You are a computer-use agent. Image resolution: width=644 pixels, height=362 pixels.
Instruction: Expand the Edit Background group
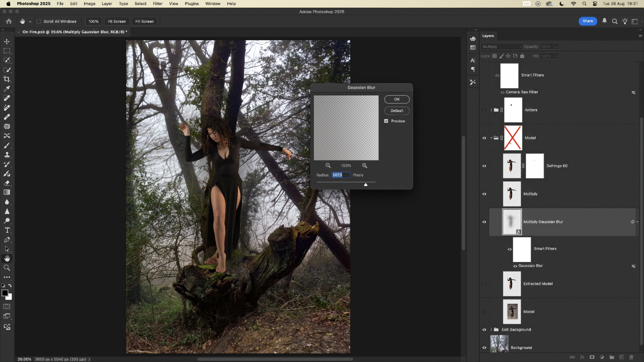pos(491,330)
